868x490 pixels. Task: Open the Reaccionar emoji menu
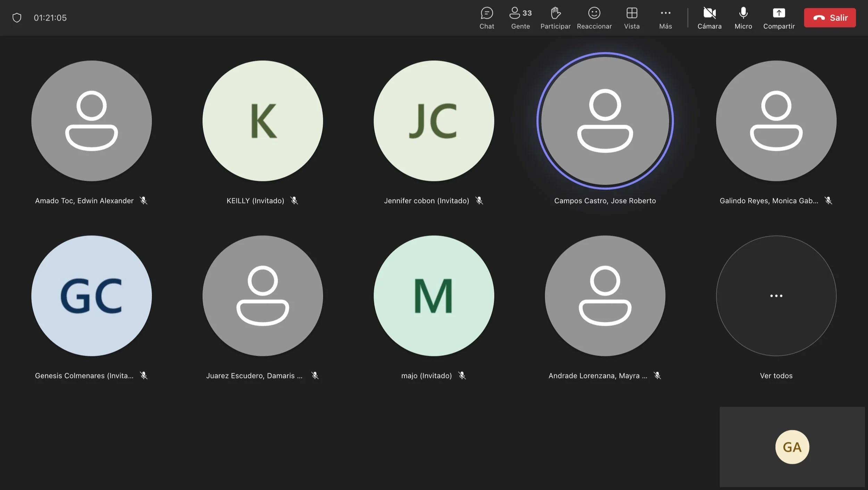pyautogui.click(x=594, y=17)
